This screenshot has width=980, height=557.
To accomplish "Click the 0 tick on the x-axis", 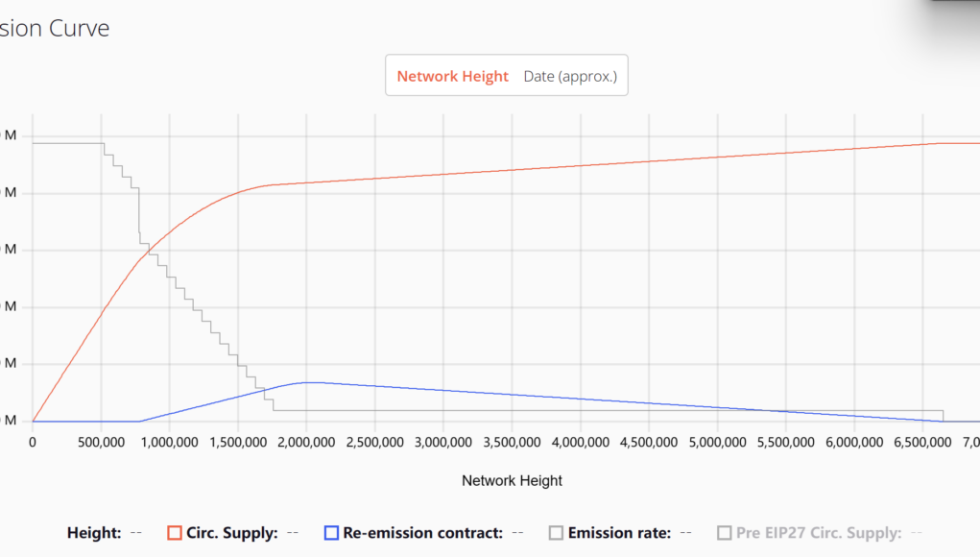I will pos(31,443).
